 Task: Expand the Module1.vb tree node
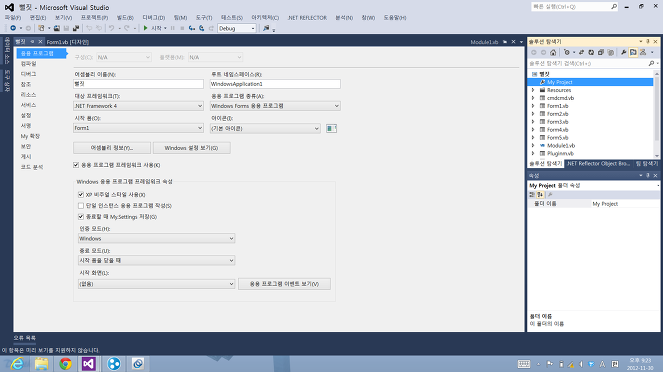[x=533, y=145]
